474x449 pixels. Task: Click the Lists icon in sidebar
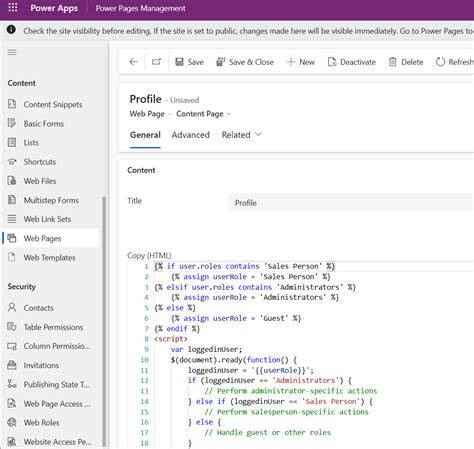pos(12,142)
